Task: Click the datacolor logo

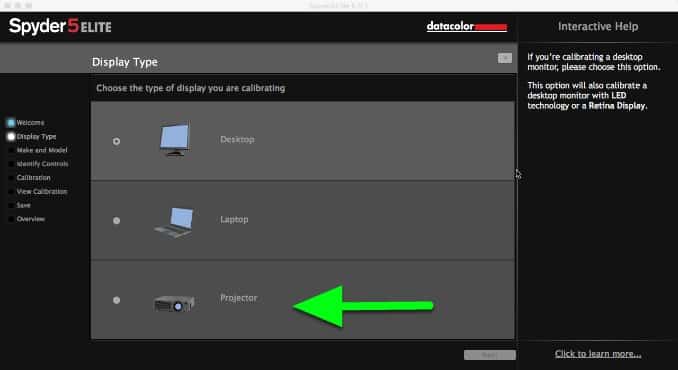Action: point(467,26)
